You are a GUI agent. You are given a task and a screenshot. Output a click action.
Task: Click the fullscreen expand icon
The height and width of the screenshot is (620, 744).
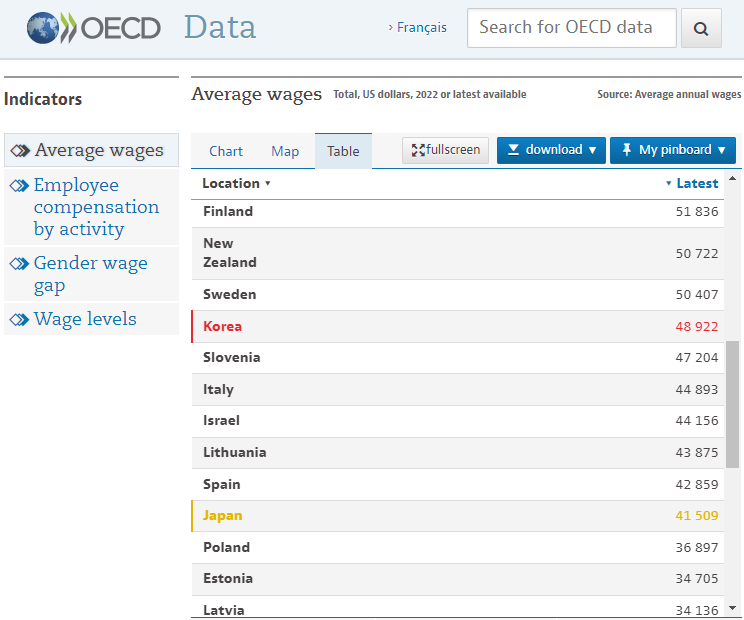click(418, 150)
